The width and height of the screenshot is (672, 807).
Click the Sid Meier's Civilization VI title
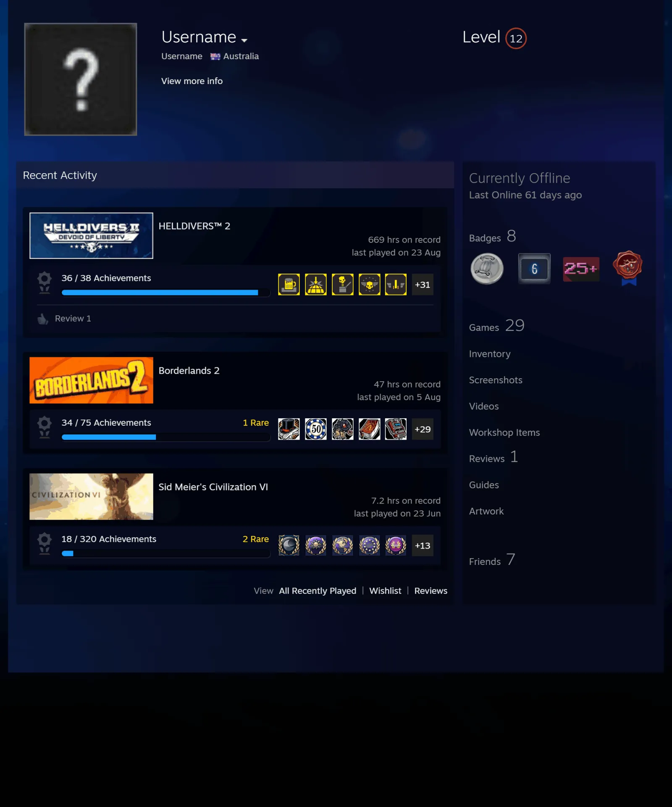click(213, 487)
